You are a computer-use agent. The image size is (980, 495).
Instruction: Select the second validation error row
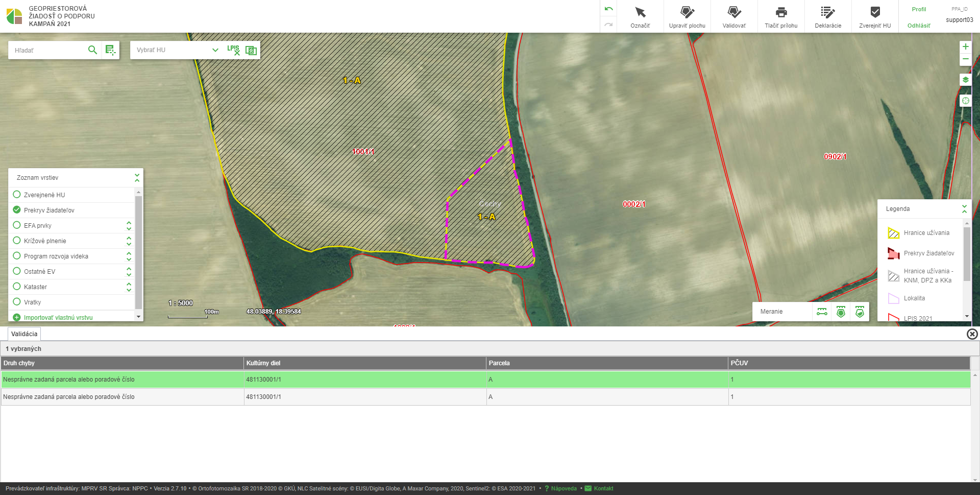pyautogui.click(x=485, y=397)
